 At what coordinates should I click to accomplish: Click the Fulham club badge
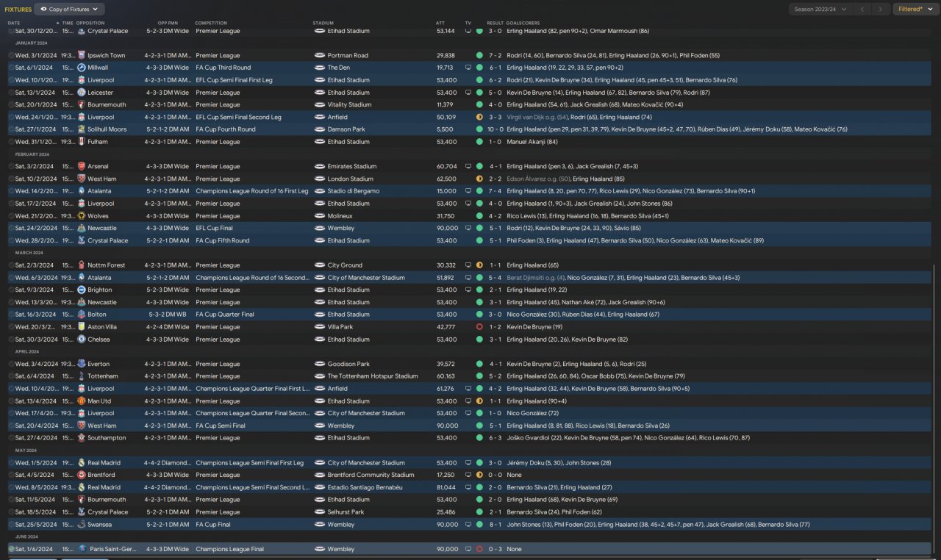pos(81,142)
